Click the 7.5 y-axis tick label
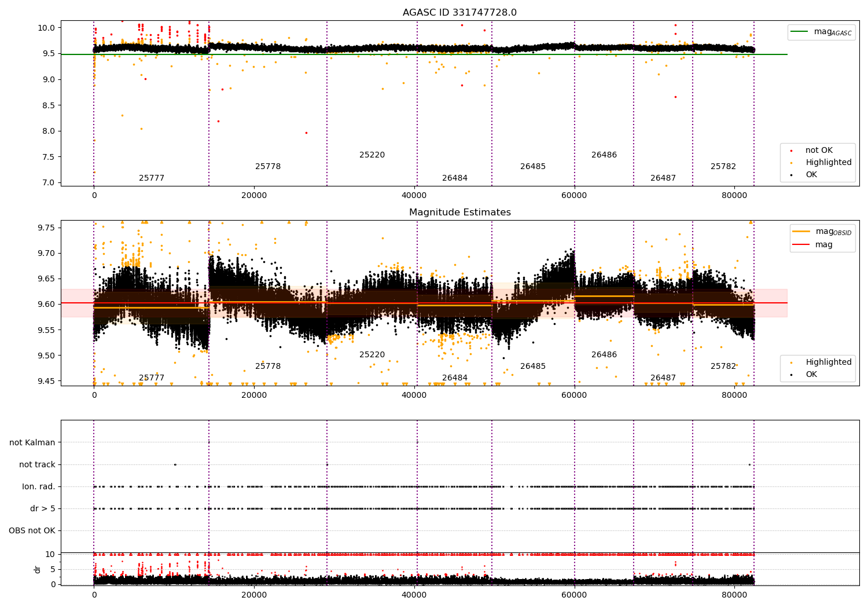This screenshot has height=608, width=868. click(49, 157)
